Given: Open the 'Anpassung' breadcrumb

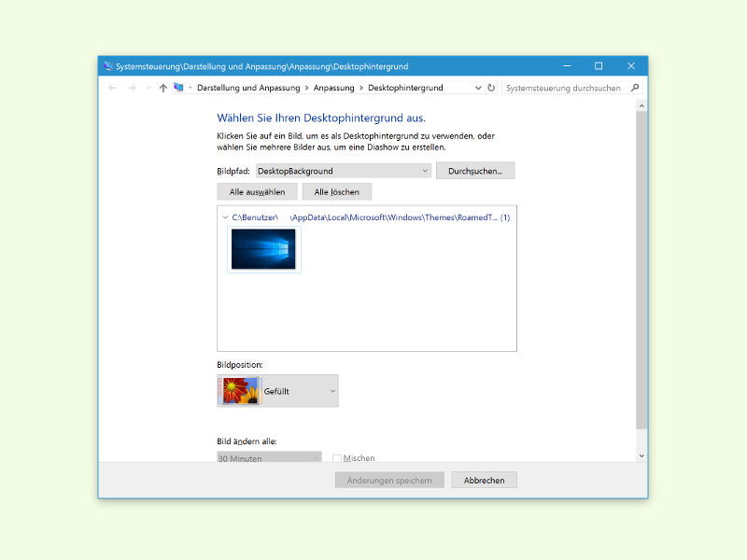Looking at the screenshot, I should [334, 88].
